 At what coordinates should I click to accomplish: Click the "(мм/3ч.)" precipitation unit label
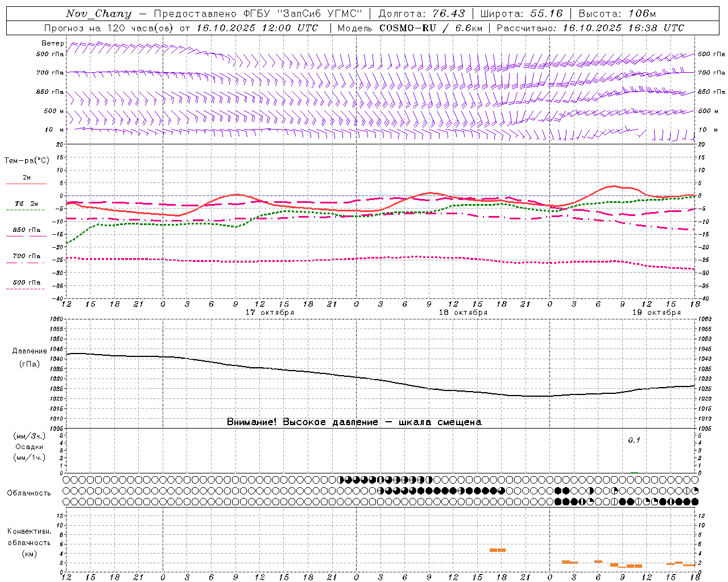tap(30, 436)
